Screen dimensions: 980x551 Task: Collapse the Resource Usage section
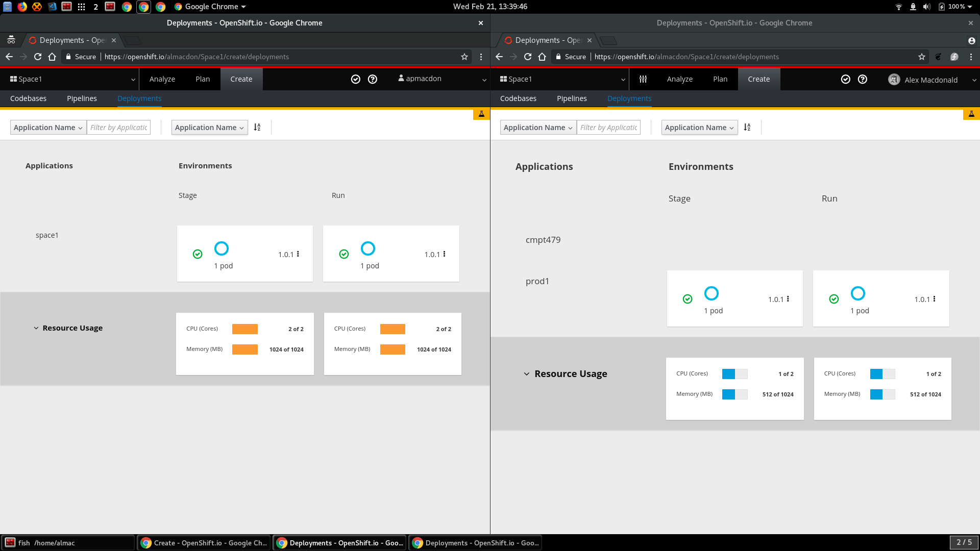(35, 328)
